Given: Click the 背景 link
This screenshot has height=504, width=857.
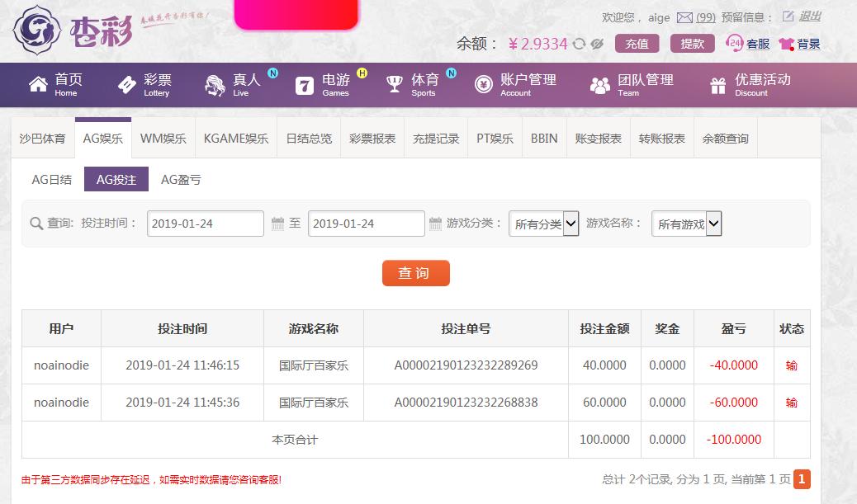Looking at the screenshot, I should click(x=808, y=44).
